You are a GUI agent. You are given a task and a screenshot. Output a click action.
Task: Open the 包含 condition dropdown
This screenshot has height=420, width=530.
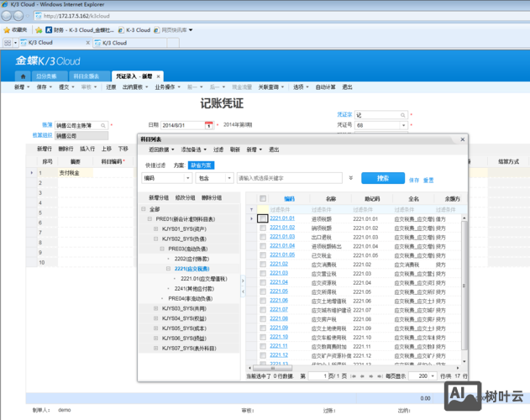tap(229, 178)
